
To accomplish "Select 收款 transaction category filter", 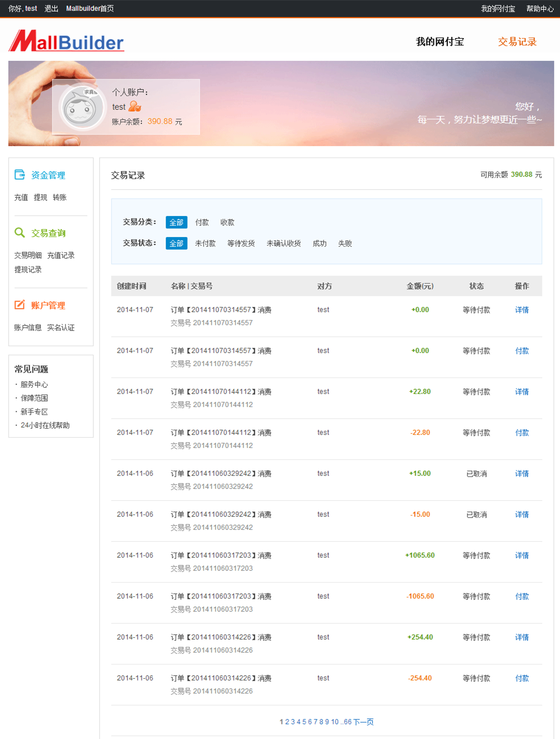I will [227, 222].
